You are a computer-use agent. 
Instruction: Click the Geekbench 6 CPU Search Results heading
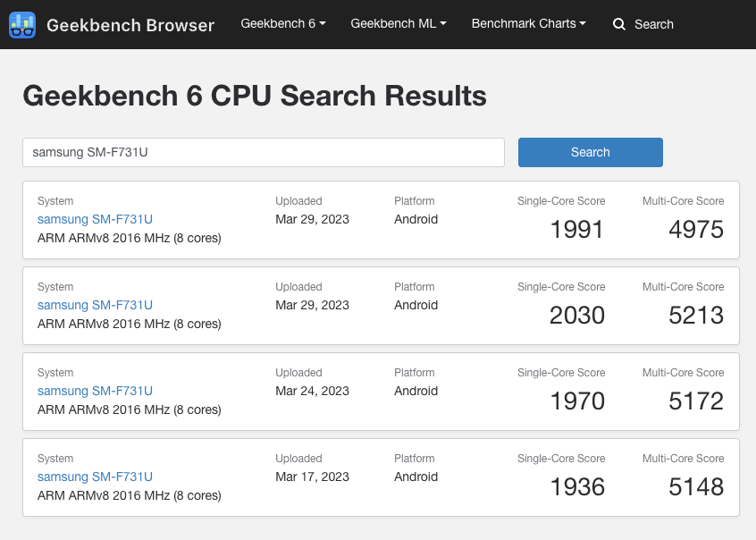255,96
